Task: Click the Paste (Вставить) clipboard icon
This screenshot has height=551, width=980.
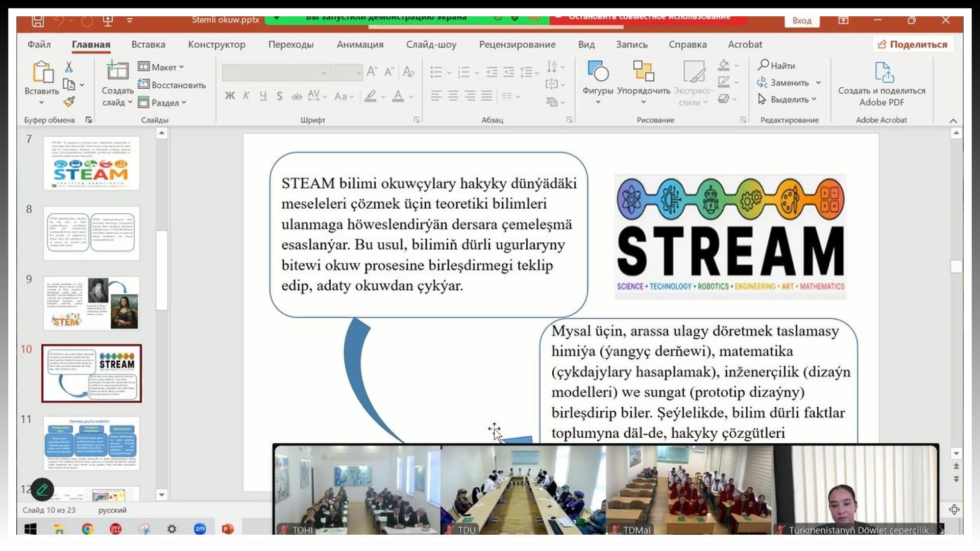Action: coord(43,72)
